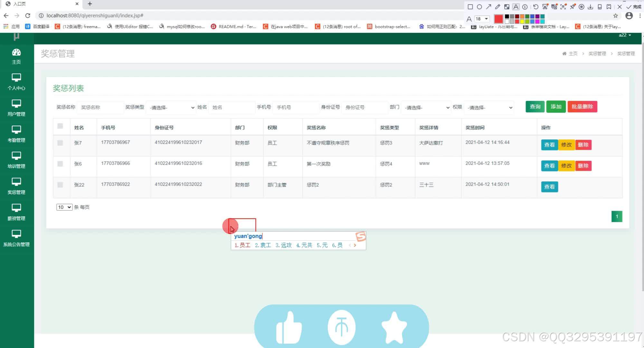644x348 pixels.
Task: Open the 奖惩类型 dropdown filter
Action: point(171,107)
